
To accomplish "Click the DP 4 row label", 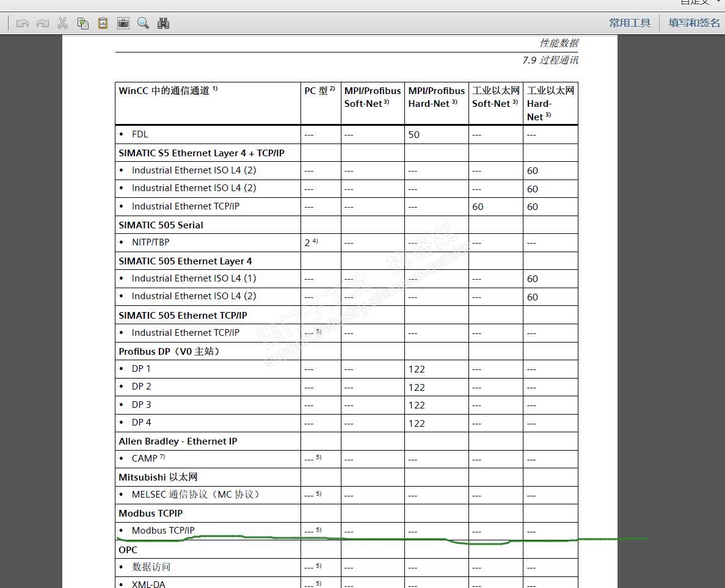I will [141, 423].
